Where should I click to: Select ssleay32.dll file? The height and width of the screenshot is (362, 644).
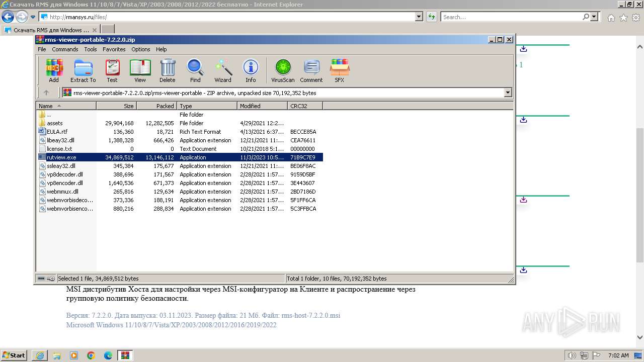click(61, 166)
